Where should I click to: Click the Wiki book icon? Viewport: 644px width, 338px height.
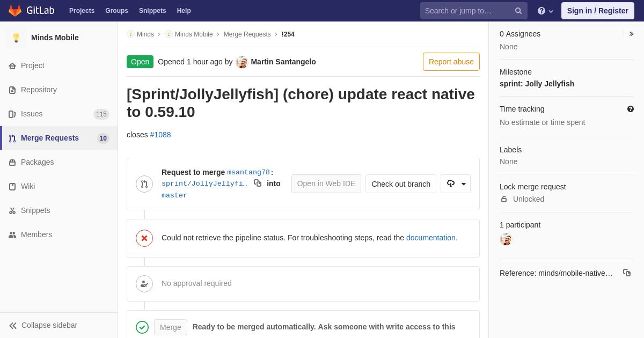point(12,187)
